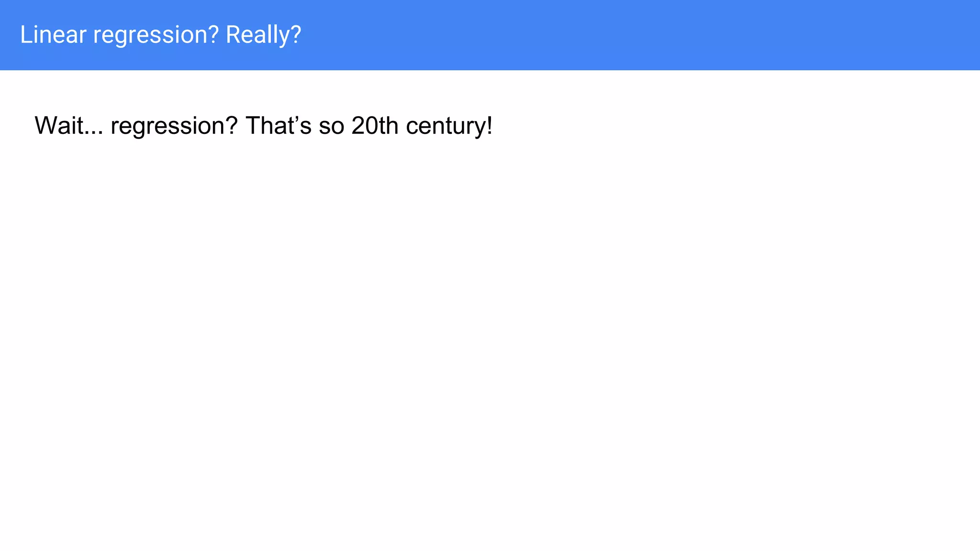Click the question mark after title "regression"
The image size is (980, 551).
[213, 35]
